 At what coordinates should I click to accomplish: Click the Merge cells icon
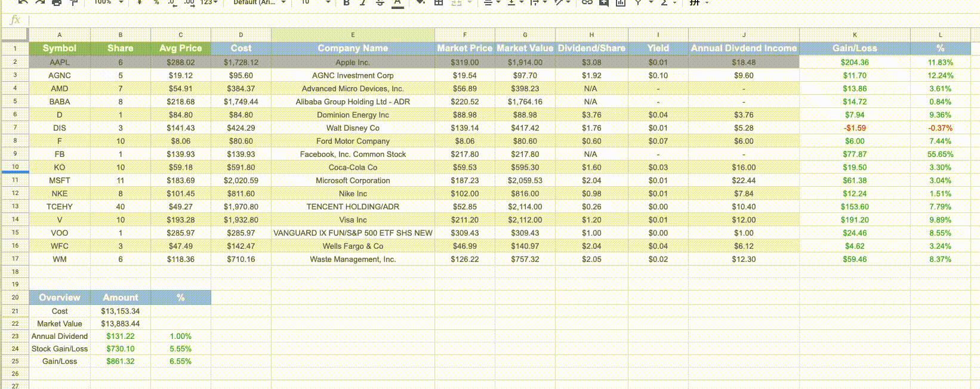click(456, 2)
